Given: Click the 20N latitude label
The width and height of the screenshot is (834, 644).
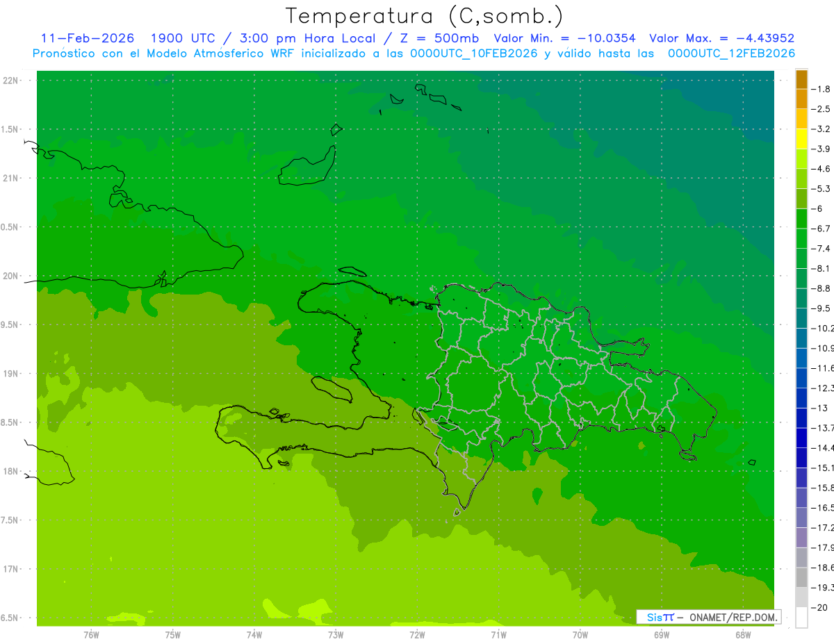Looking at the screenshot, I should (12, 276).
